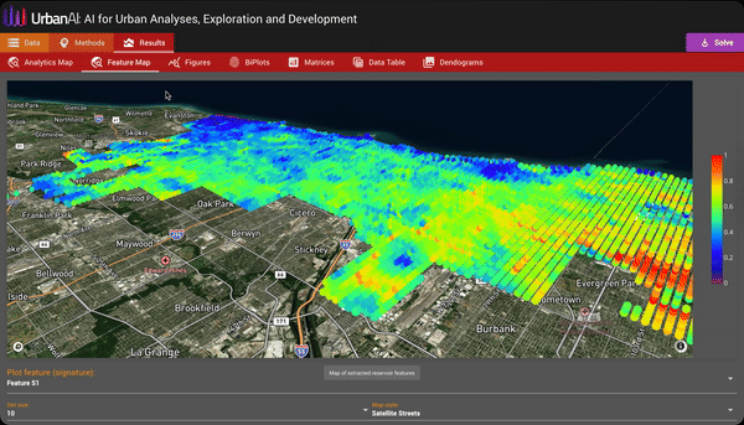Viewport: 744px width, 425px height.
Task: Expand the Plot feature signature dropdown
Action: [x=730, y=379]
